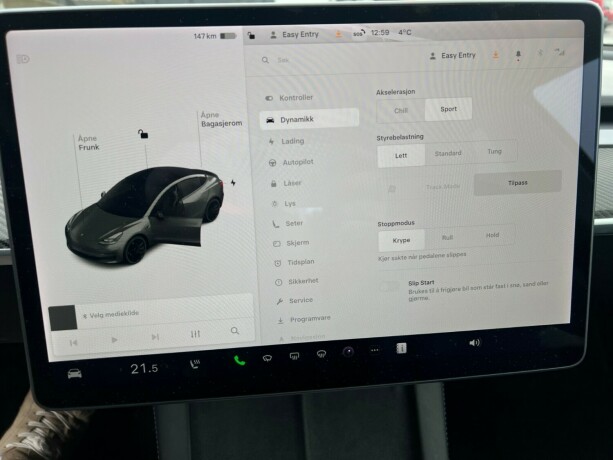Set stop mode to Hold
Viewport: 613px width, 460px height.
point(492,235)
